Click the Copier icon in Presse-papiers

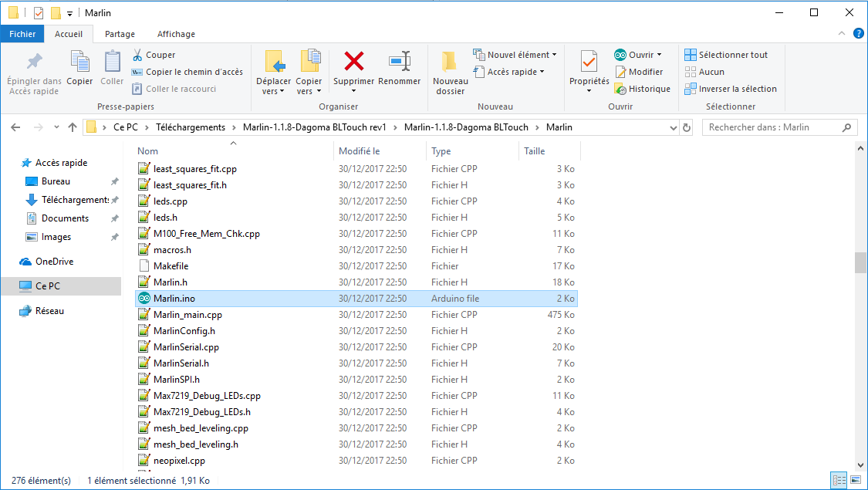[79, 62]
